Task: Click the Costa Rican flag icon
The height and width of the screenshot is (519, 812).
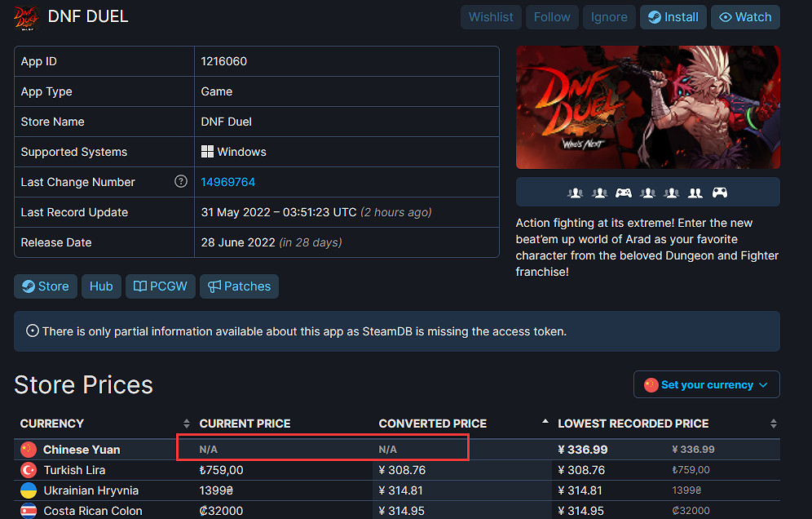Action: pyautogui.click(x=29, y=511)
